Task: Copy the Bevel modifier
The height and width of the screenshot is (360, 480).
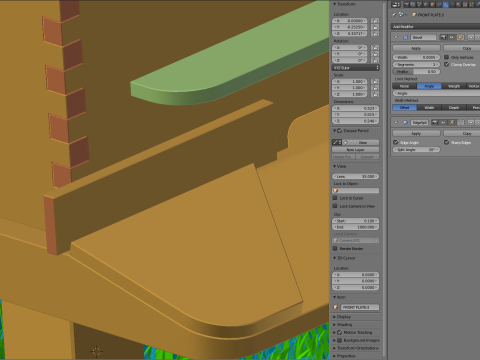Action: 462,48
